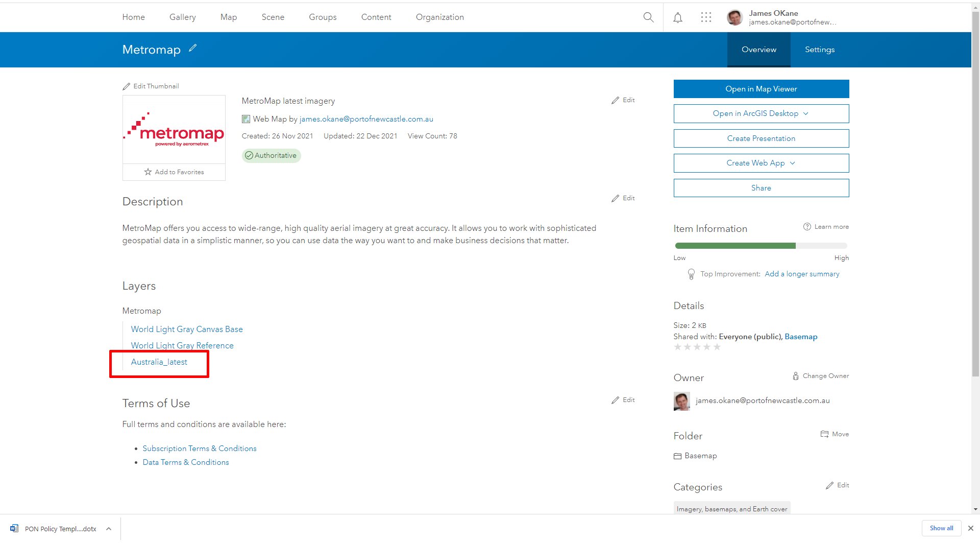This screenshot has width=980, height=543.
Task: Edit the summary MetroMap latest imagery
Action: coord(623,100)
